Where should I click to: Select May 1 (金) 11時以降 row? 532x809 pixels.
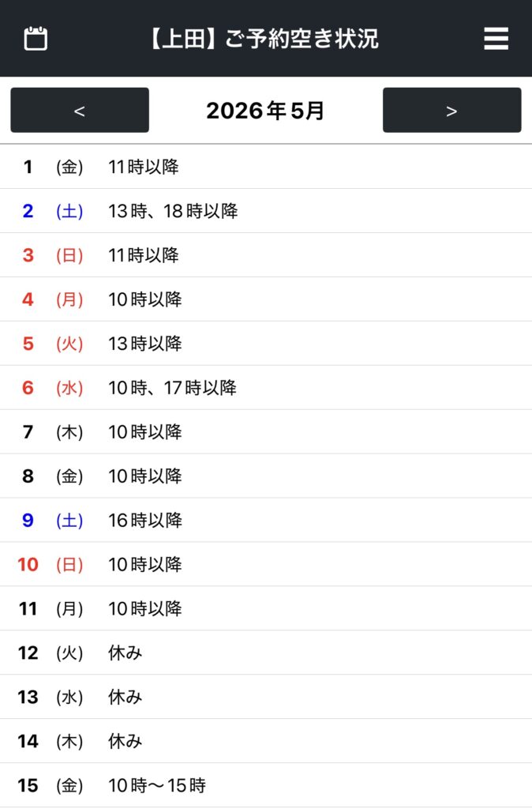coord(266,167)
